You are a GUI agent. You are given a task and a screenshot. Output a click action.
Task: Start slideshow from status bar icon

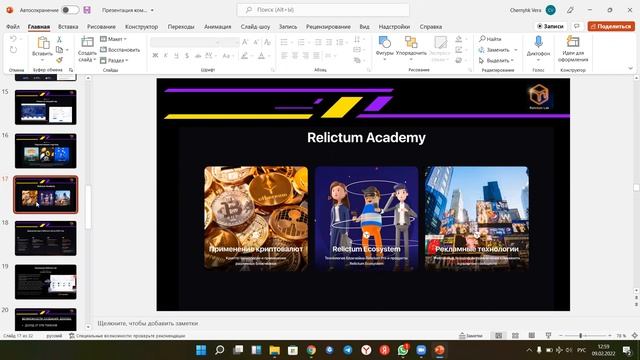[548, 336]
